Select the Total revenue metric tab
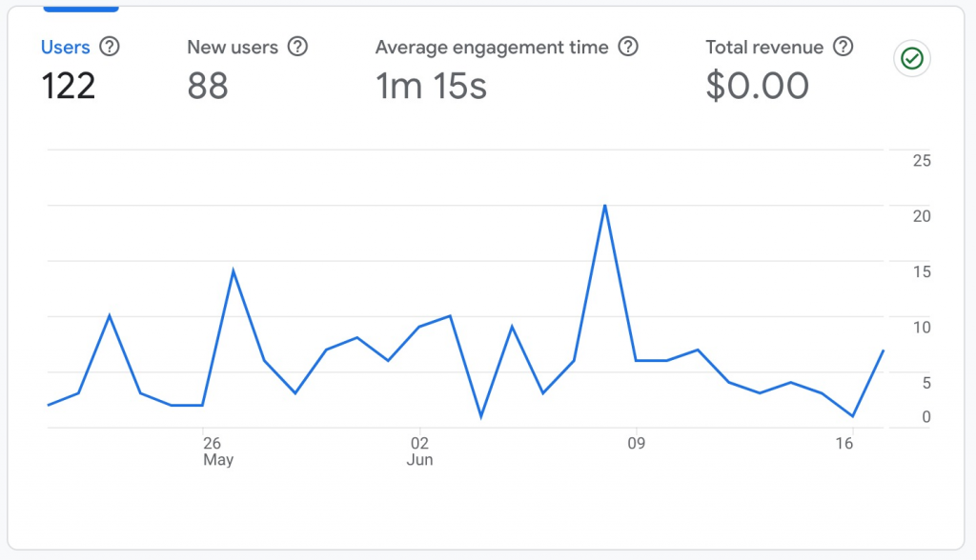The width and height of the screenshot is (976, 560). click(766, 47)
